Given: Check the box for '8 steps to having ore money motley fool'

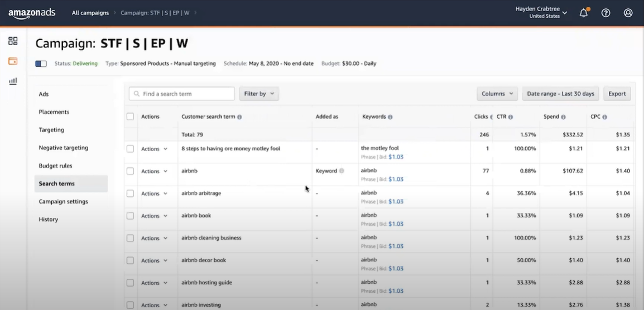Looking at the screenshot, I should (130, 149).
